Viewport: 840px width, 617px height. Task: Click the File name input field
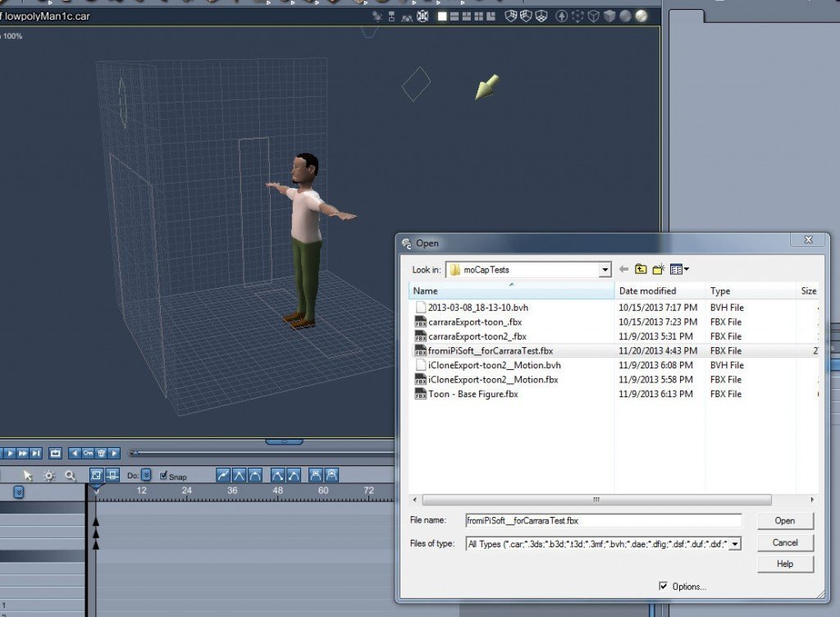tap(604, 520)
